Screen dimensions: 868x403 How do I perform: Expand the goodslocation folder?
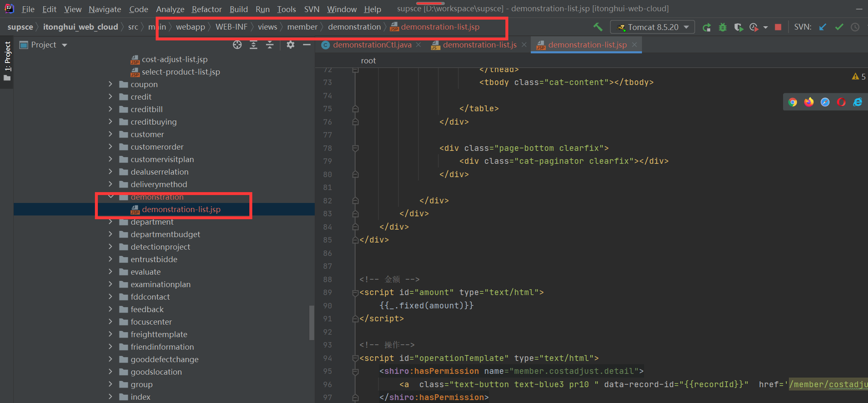[110, 372]
